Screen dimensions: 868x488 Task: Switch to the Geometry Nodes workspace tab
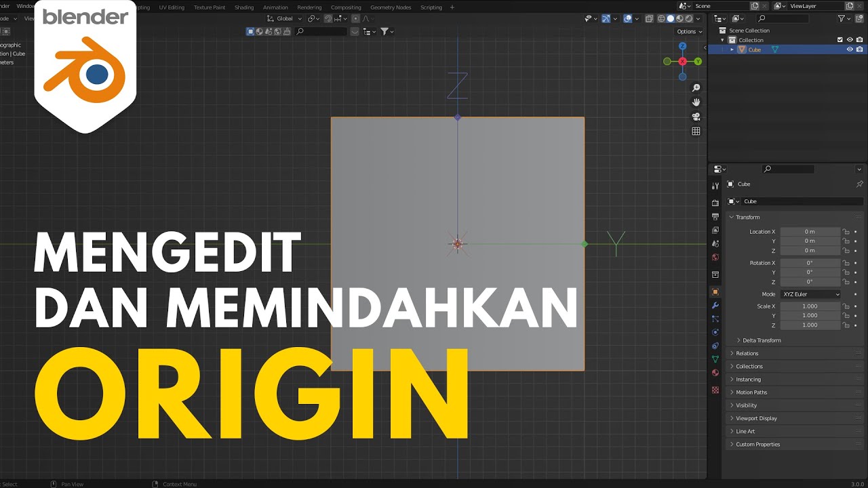click(391, 7)
